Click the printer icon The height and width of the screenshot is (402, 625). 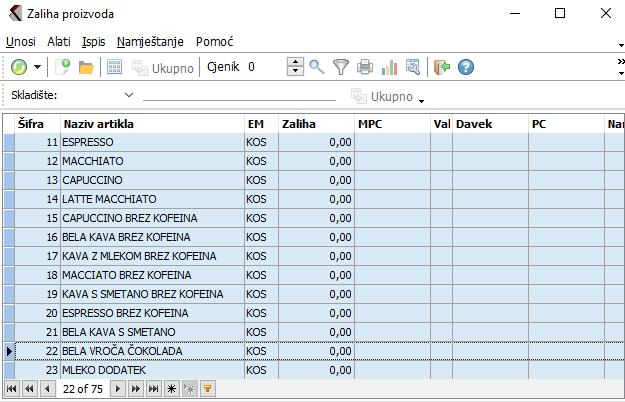(365, 67)
